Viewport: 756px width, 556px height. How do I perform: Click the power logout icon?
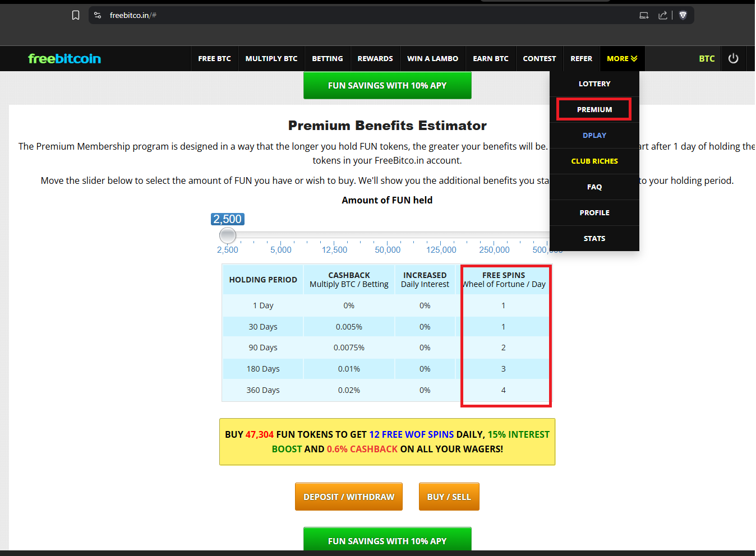(733, 58)
